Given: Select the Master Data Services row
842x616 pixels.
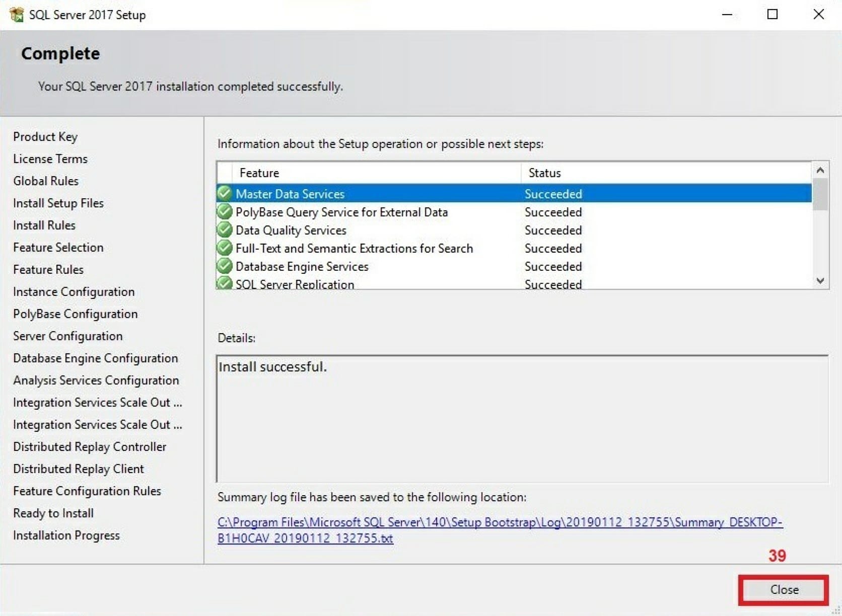Looking at the screenshot, I should 514,194.
